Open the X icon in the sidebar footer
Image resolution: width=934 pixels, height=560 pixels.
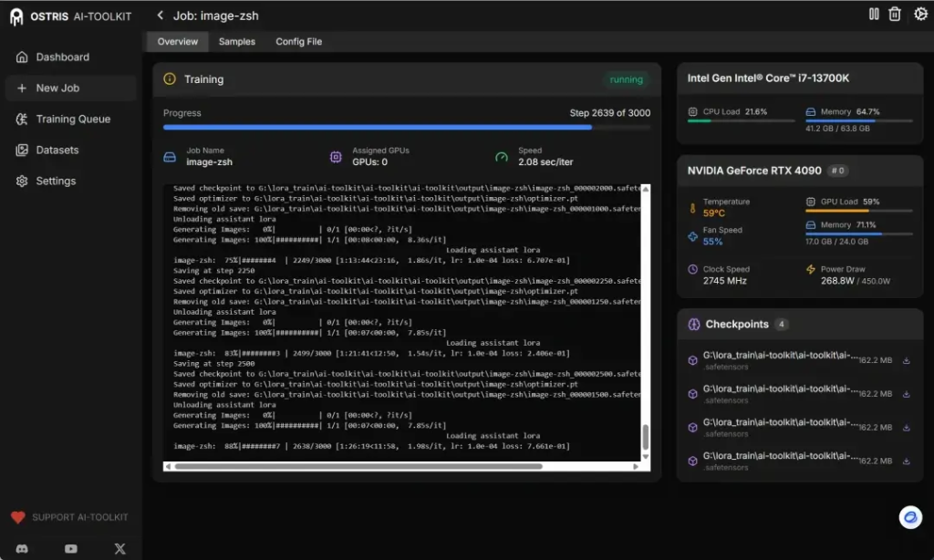tap(119, 548)
